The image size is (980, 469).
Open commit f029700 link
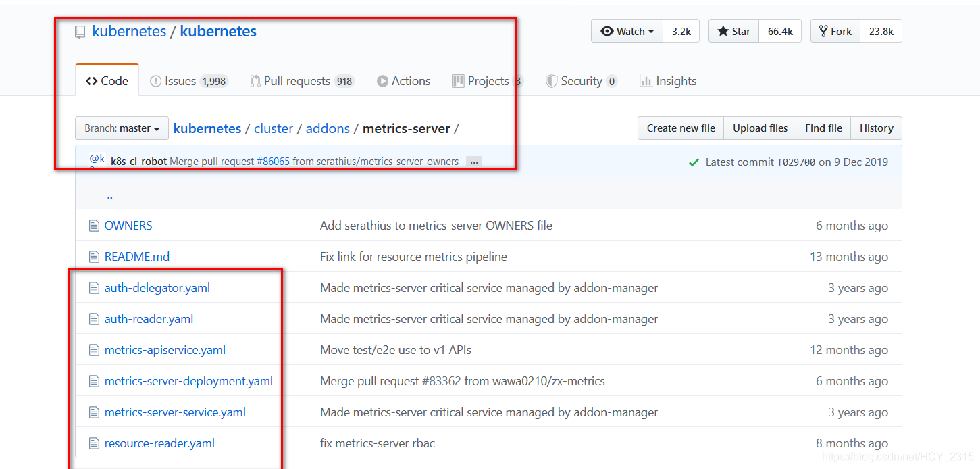796,162
